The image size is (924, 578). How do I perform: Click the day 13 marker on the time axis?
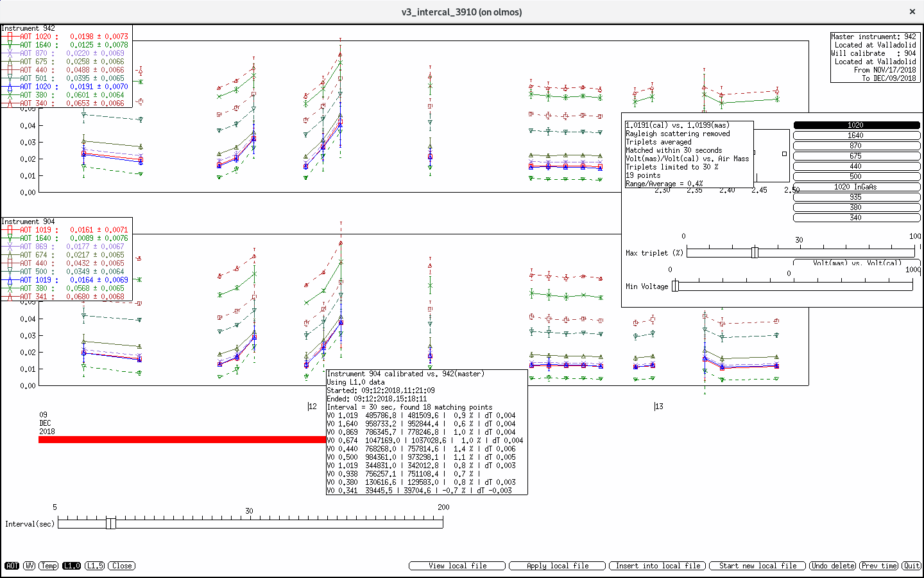tap(658, 406)
